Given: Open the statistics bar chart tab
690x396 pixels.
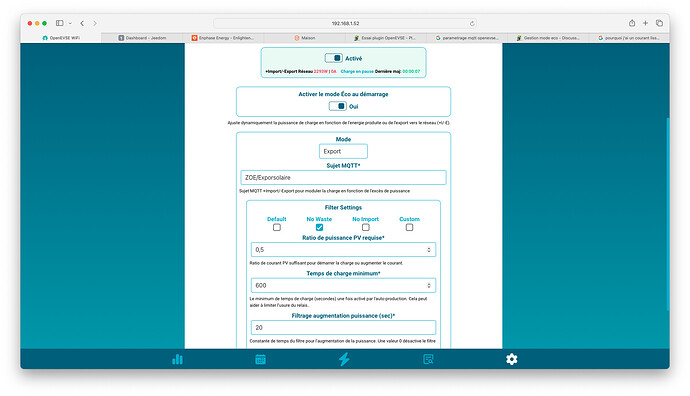Looking at the screenshot, I should pyautogui.click(x=177, y=359).
